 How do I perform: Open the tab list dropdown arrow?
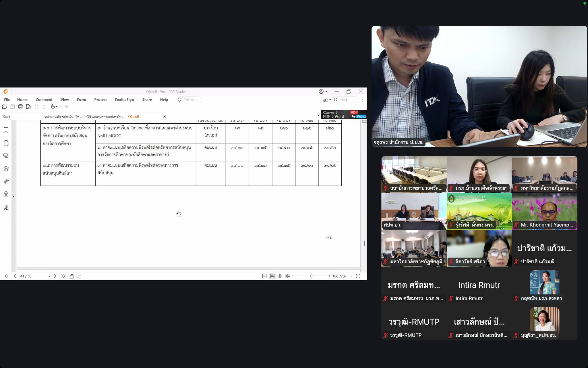click(318, 115)
